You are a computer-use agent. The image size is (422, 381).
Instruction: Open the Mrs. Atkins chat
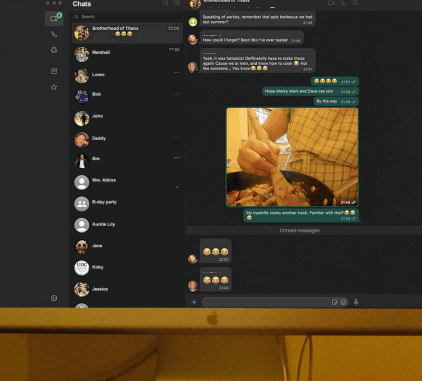click(x=127, y=182)
